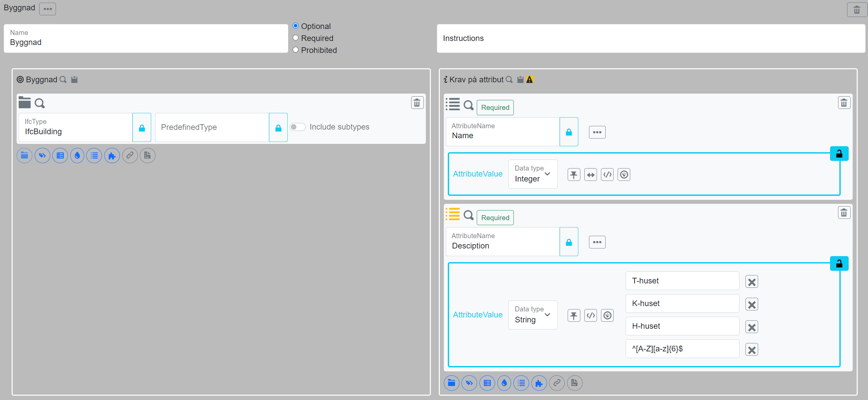Click the pin icon next to the Integer data type

click(573, 175)
